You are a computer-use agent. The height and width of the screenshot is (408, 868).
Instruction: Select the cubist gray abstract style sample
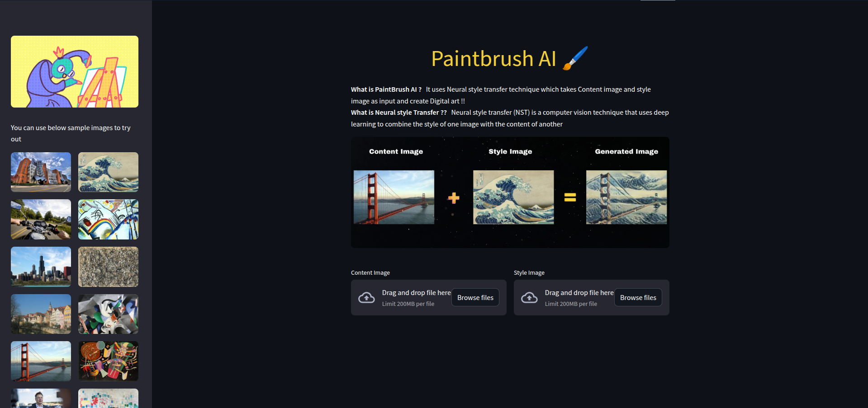pos(108,314)
